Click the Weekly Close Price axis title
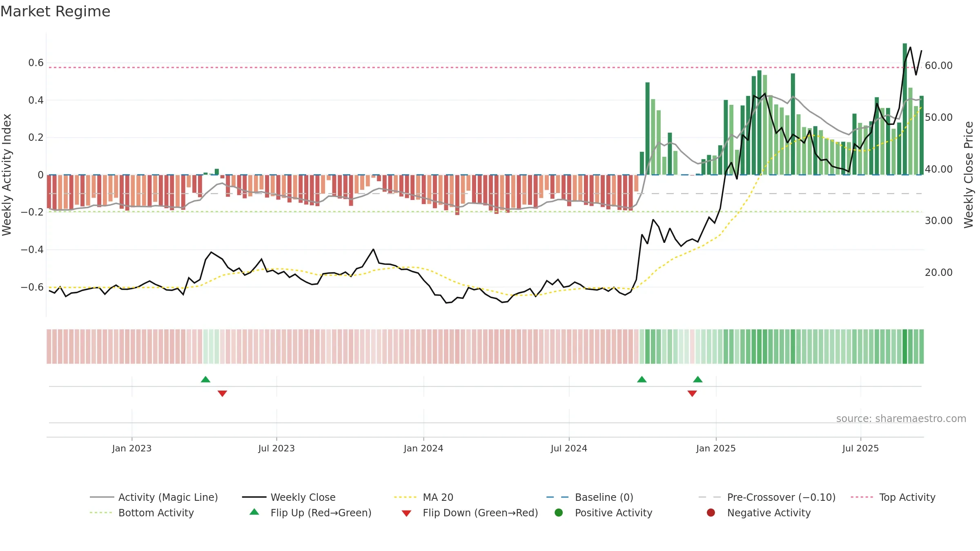This screenshot has width=980, height=551. tap(969, 175)
